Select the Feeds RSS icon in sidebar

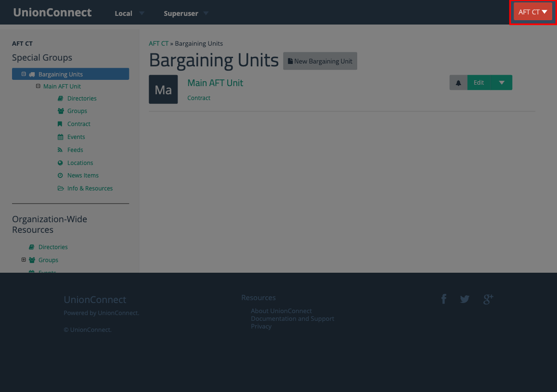[x=59, y=150]
